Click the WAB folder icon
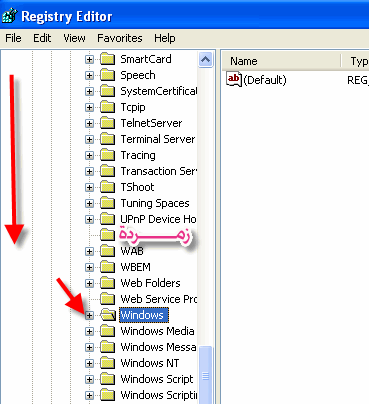369x404 pixels. click(107, 251)
